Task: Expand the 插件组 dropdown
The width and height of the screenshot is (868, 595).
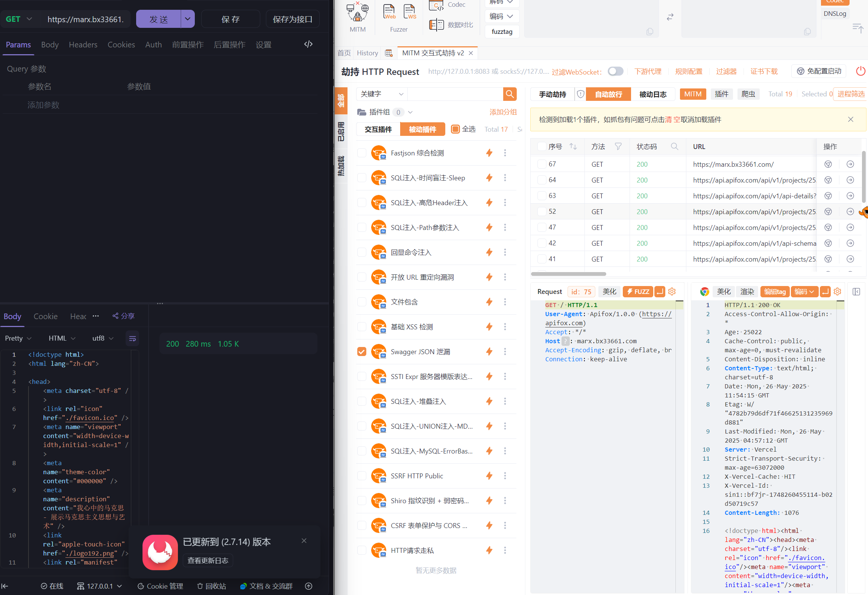Action: tap(410, 112)
